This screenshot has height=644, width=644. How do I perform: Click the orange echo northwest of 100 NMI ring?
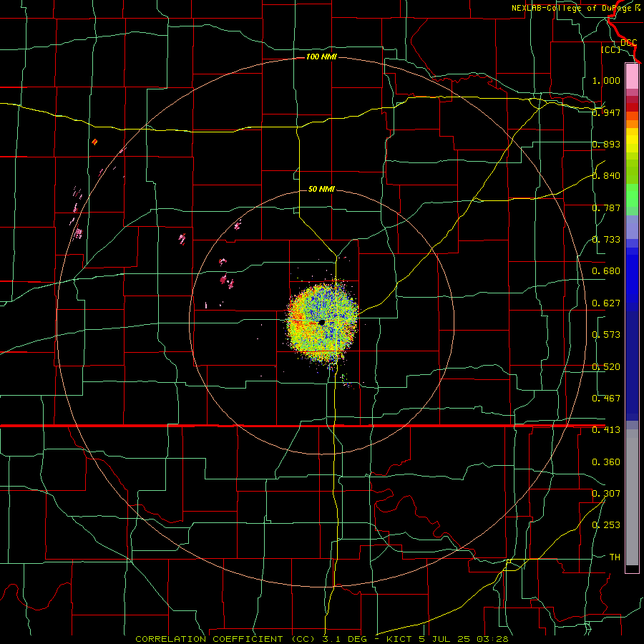click(95, 142)
